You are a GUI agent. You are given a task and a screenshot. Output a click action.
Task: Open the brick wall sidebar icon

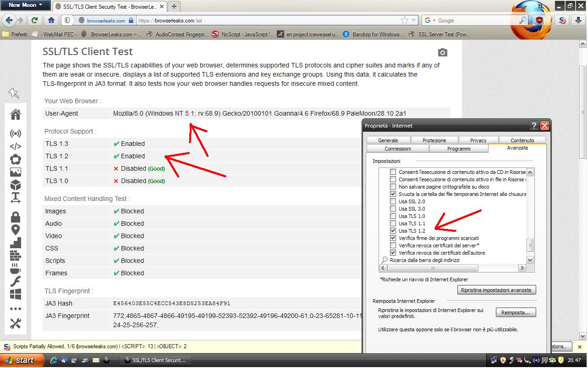[16, 255]
